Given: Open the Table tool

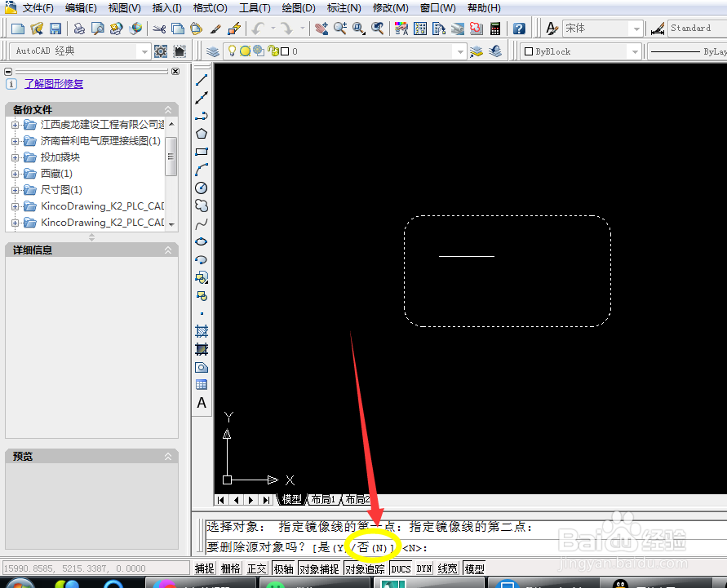Looking at the screenshot, I should click(202, 385).
